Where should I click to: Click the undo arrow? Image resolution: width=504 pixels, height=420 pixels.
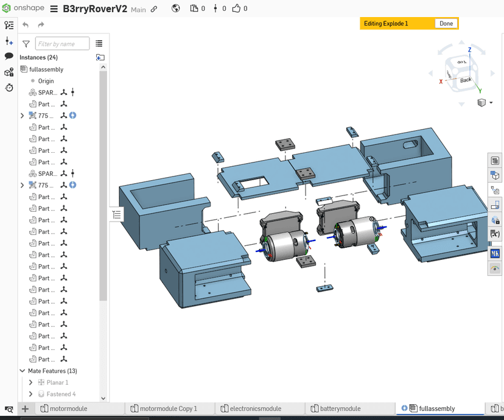pos(26,25)
